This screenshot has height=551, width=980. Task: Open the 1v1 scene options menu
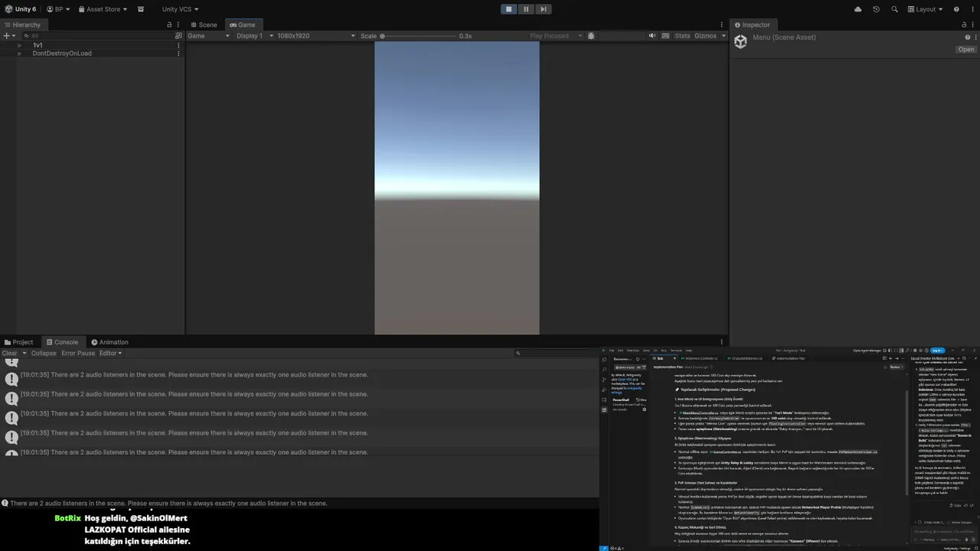[178, 45]
